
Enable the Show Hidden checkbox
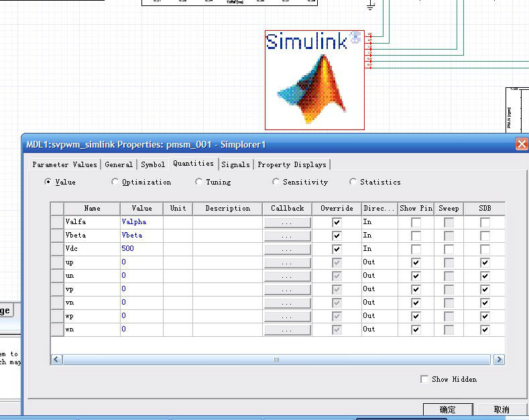tap(424, 379)
